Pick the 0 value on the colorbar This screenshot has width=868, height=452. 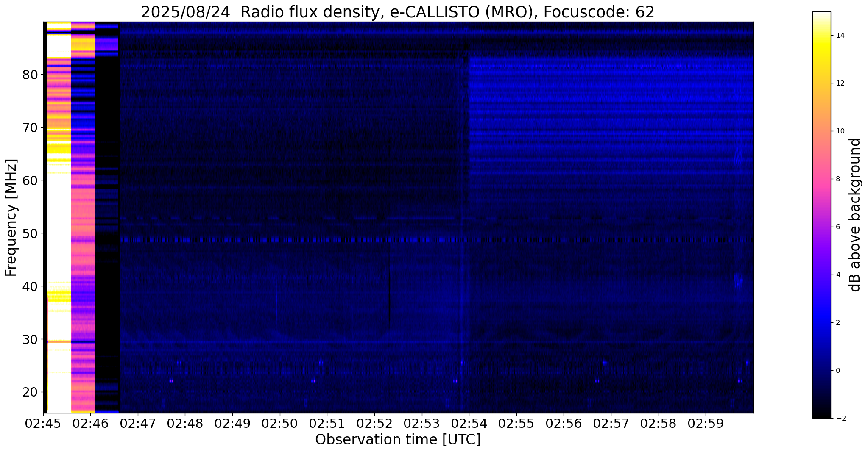tap(837, 371)
